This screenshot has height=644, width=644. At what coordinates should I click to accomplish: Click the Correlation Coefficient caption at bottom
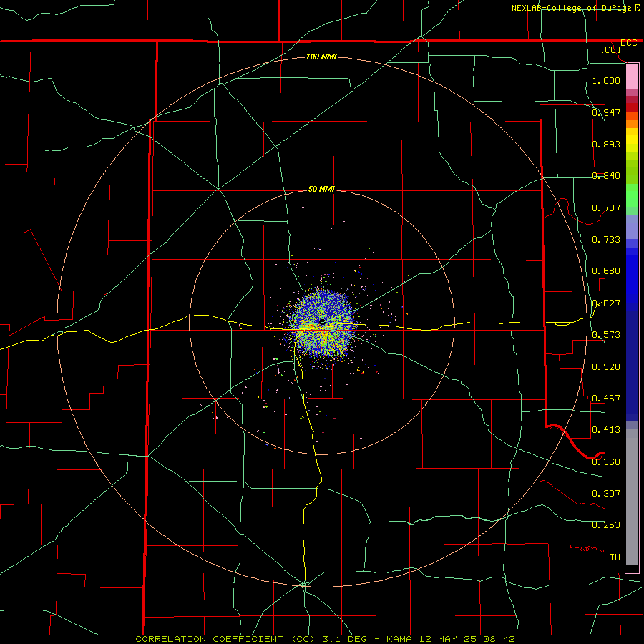(325, 639)
